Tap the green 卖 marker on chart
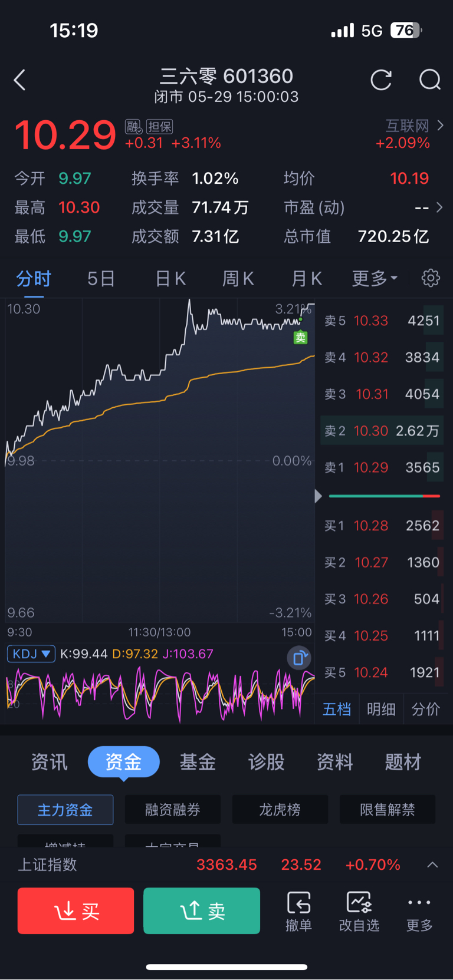This screenshot has height=980, width=453. [x=301, y=338]
